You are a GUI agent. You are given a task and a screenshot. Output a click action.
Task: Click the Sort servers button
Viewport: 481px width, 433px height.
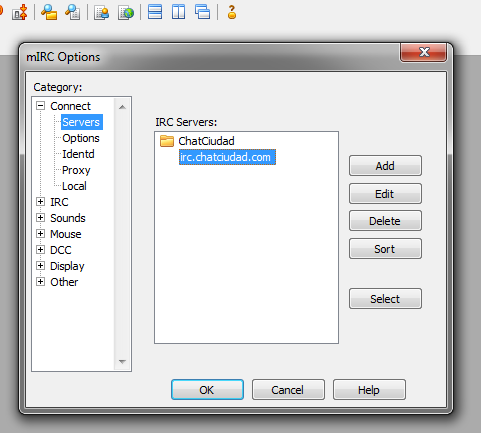pos(385,249)
